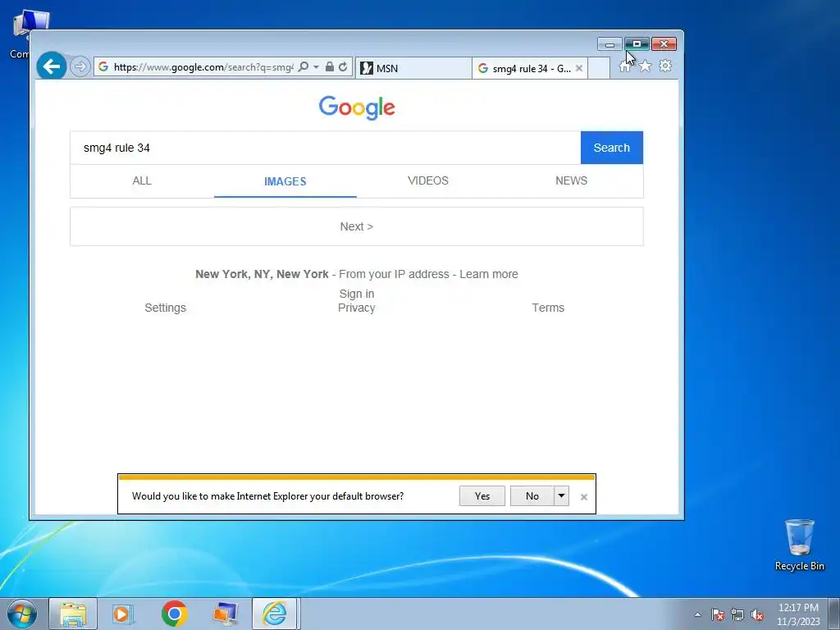Screen dimensions: 840x630
Task: Click the address bar URL field
Action: (x=203, y=67)
